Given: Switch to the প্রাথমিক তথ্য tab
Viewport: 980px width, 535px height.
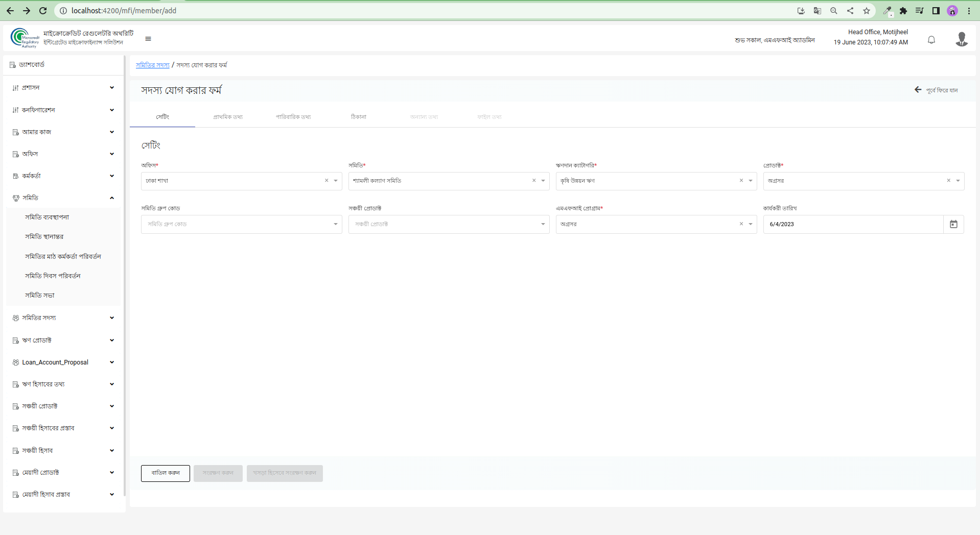Looking at the screenshot, I should pyautogui.click(x=228, y=117).
